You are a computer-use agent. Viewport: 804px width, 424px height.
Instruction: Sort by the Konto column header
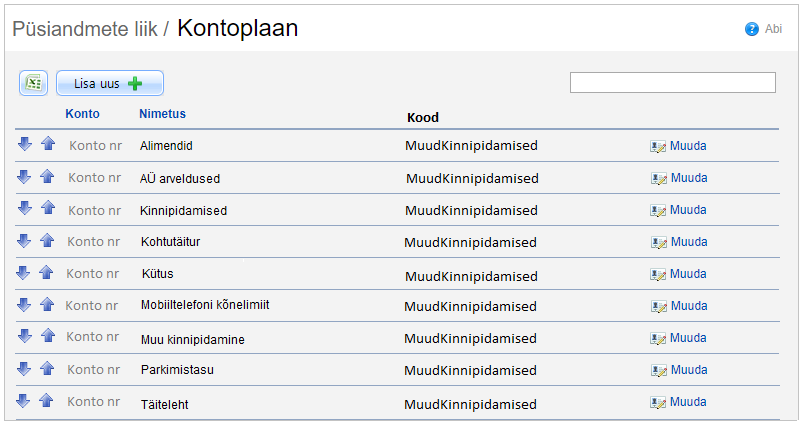coord(82,114)
